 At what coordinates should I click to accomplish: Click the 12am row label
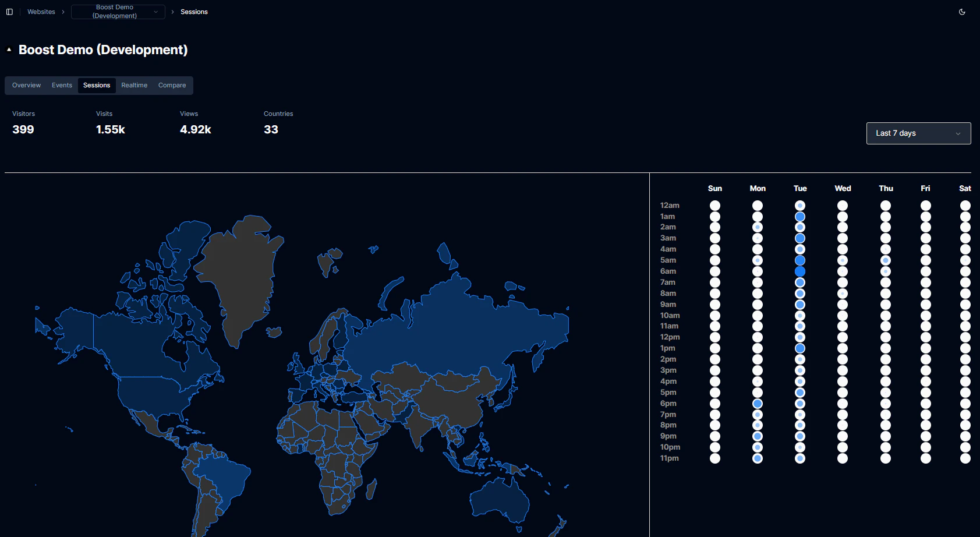click(x=670, y=206)
